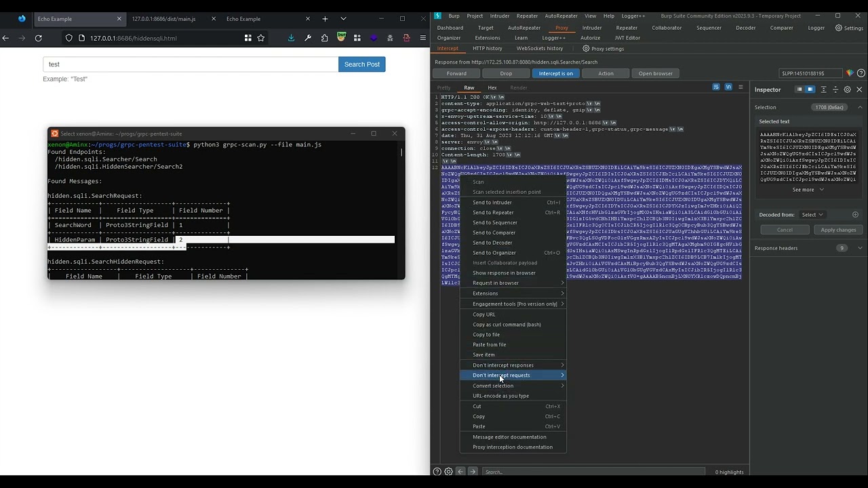Image resolution: width=868 pixels, height=488 pixels.
Task: Click Search Post button on webpage
Action: tap(362, 64)
